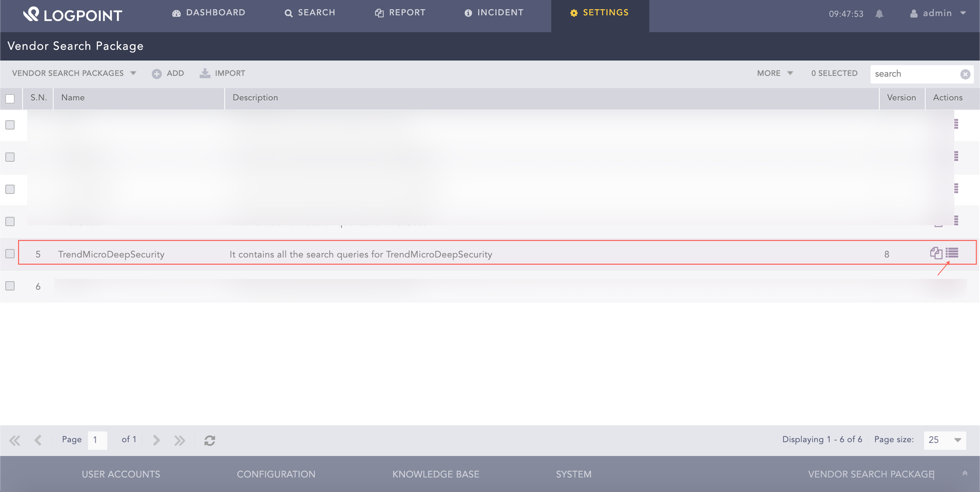
Task: Click the USER ACCOUNTS footer link
Action: point(121,474)
